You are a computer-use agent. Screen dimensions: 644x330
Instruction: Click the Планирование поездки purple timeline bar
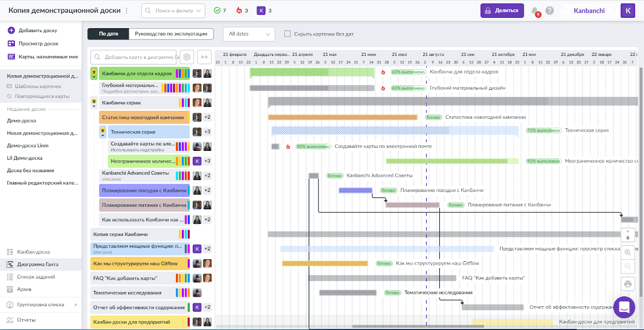[356, 190]
